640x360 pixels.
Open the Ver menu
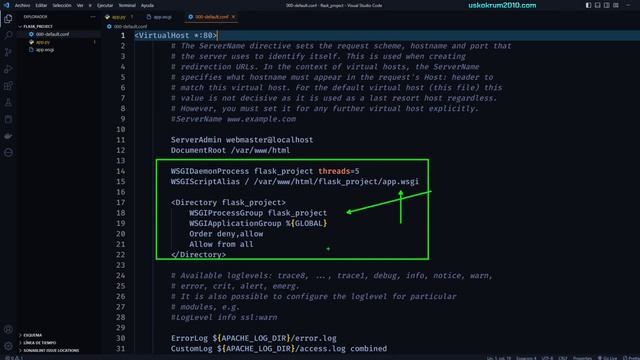(x=80, y=6)
